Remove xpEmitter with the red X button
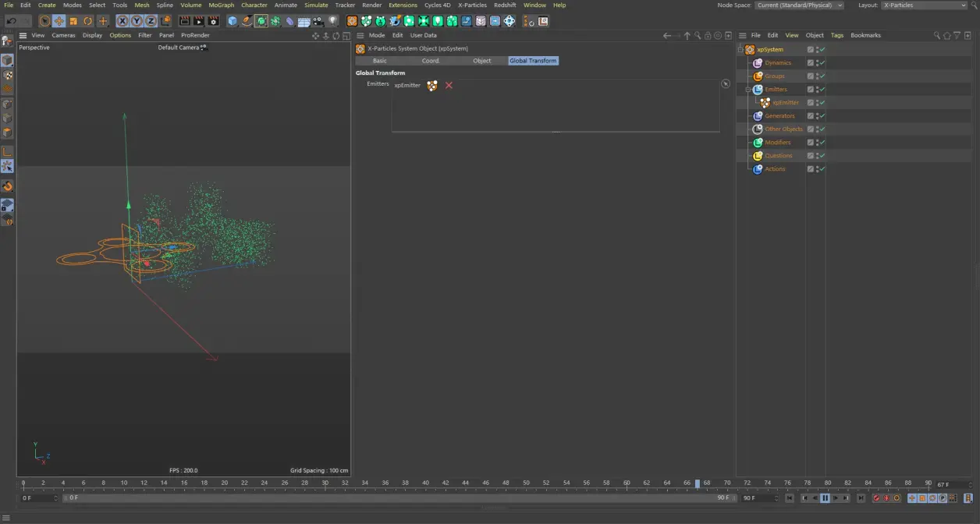This screenshot has height=524, width=980. pos(449,86)
